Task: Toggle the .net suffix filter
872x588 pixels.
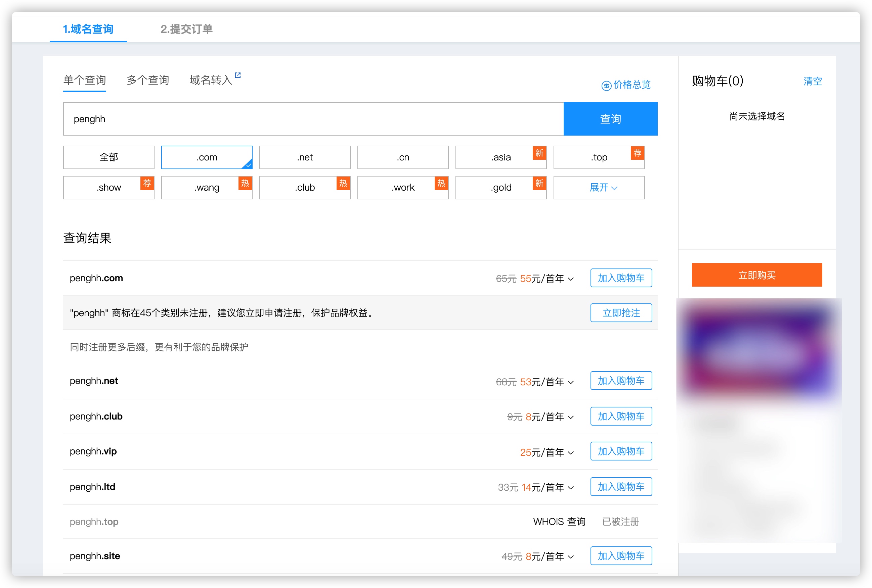Action: tap(305, 157)
